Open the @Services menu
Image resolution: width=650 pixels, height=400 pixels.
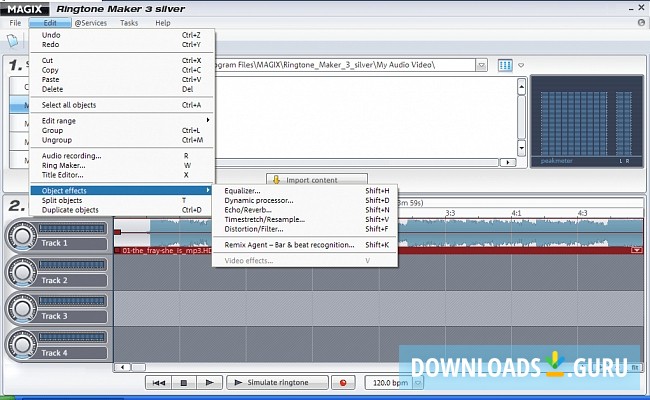91,23
